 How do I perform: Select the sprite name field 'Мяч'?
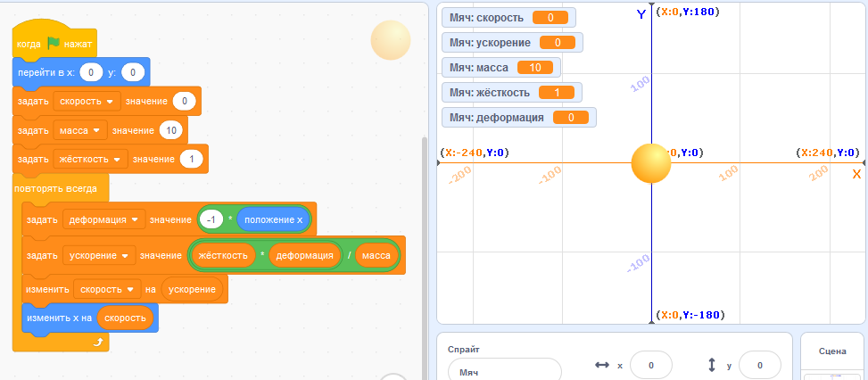(x=504, y=370)
